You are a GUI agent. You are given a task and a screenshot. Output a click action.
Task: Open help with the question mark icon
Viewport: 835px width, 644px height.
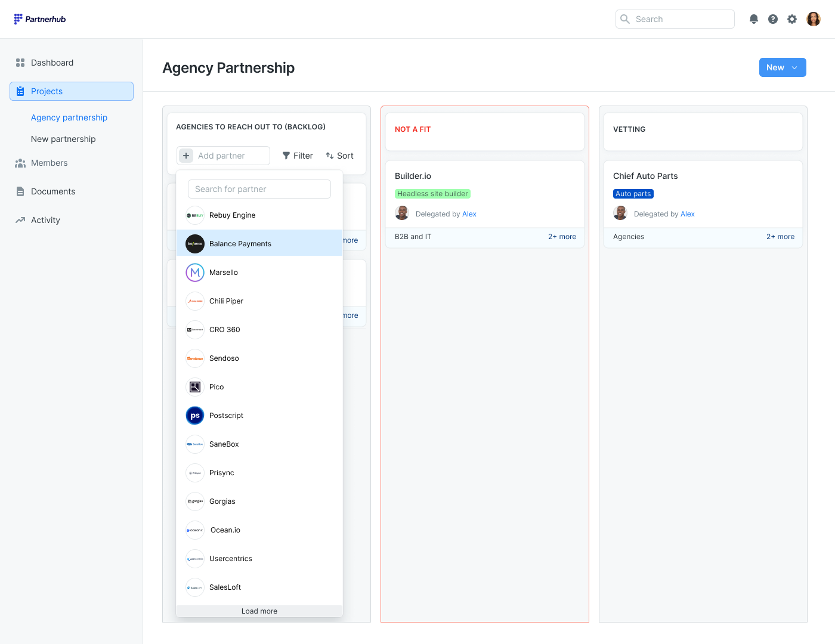[773, 18]
